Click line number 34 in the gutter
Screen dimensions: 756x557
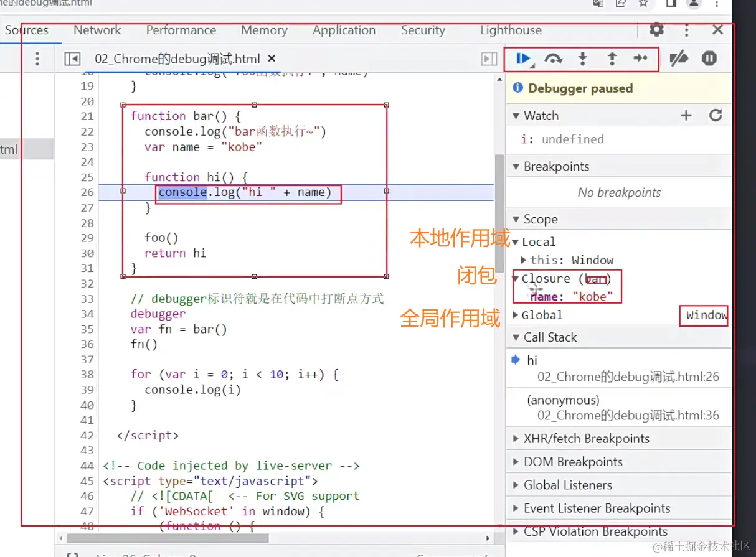tap(87, 314)
